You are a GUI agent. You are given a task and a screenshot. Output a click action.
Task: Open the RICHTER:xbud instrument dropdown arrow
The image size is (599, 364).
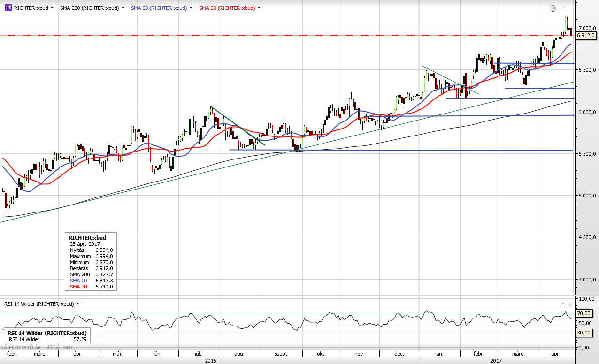click(52, 8)
